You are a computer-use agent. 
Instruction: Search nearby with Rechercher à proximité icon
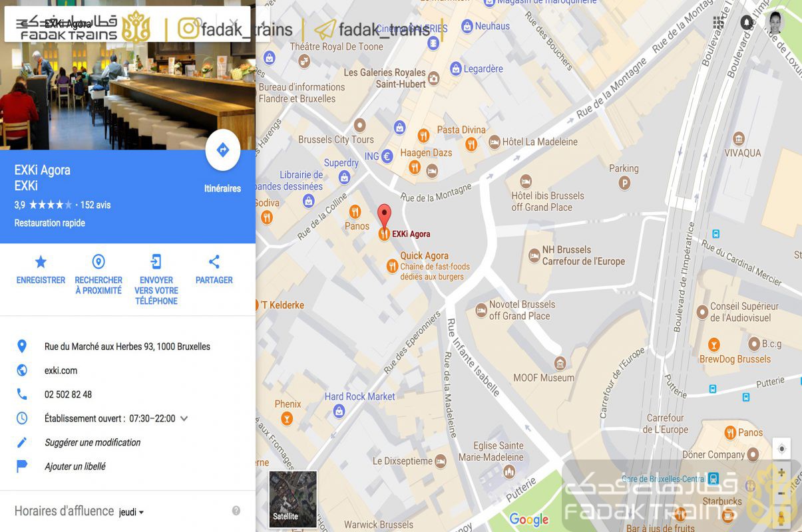pos(99,262)
